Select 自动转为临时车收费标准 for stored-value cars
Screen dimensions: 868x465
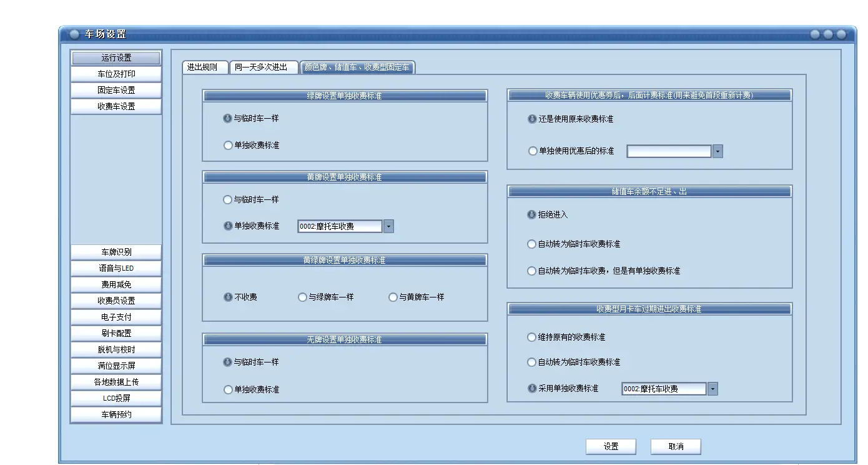(532, 244)
